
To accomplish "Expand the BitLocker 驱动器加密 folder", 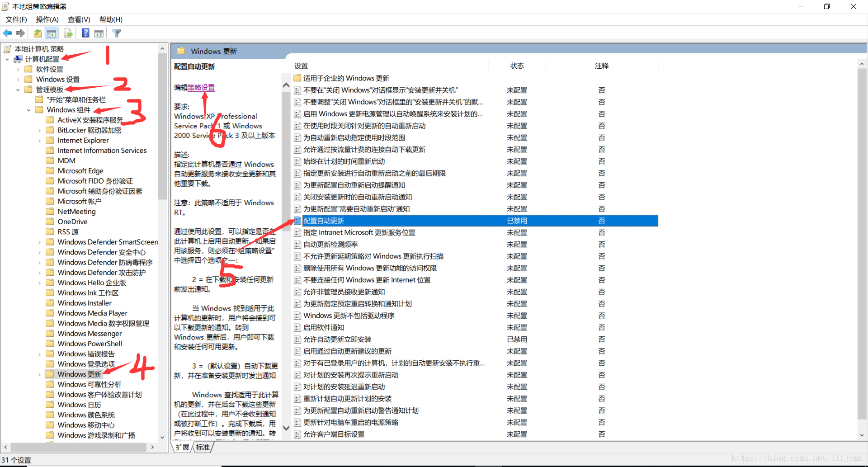I will click(40, 131).
